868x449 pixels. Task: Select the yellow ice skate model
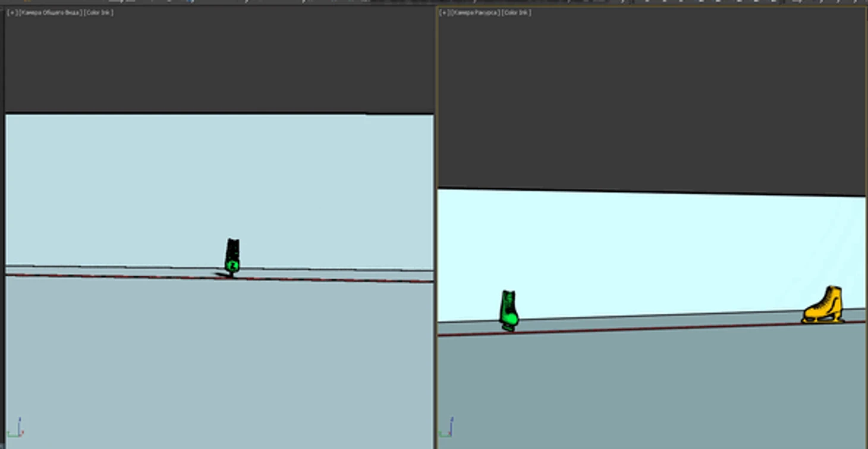coord(825,306)
